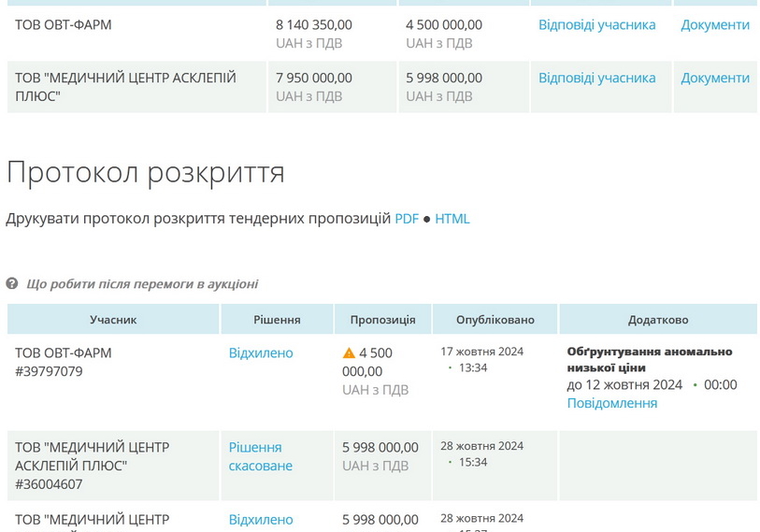Click the participant cell with #39797079
760x532 pixels.
63,363
